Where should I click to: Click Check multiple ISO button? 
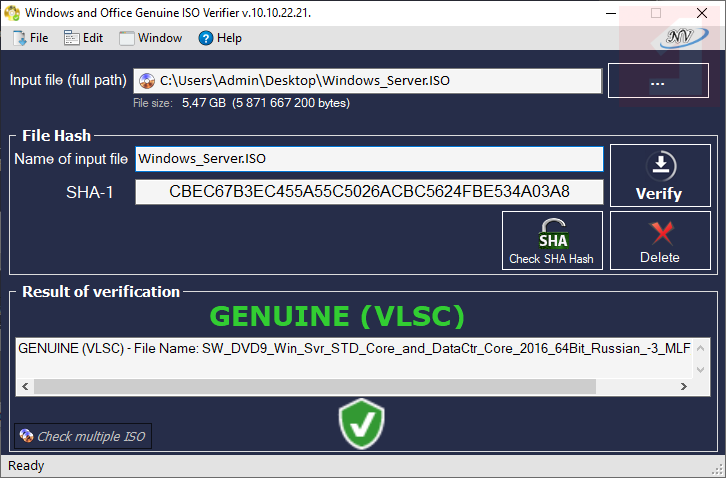tap(83, 436)
